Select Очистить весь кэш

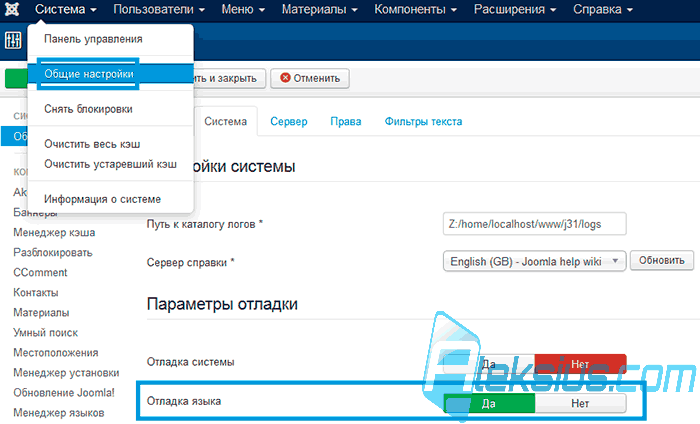click(92, 144)
